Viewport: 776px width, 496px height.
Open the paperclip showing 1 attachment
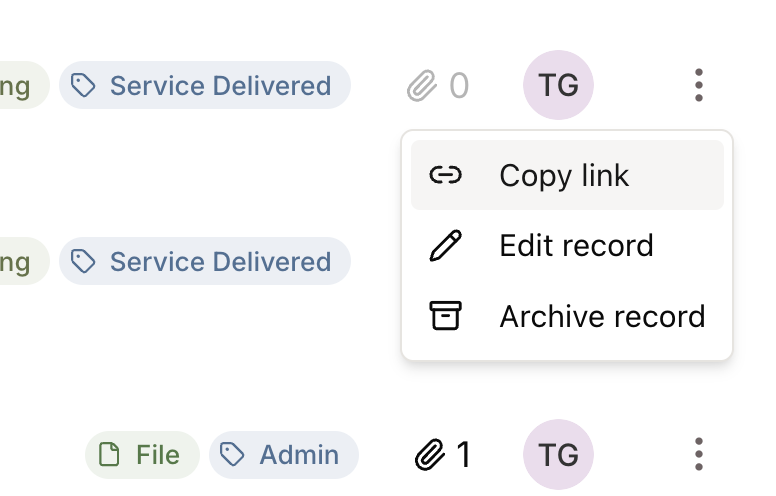(442, 454)
